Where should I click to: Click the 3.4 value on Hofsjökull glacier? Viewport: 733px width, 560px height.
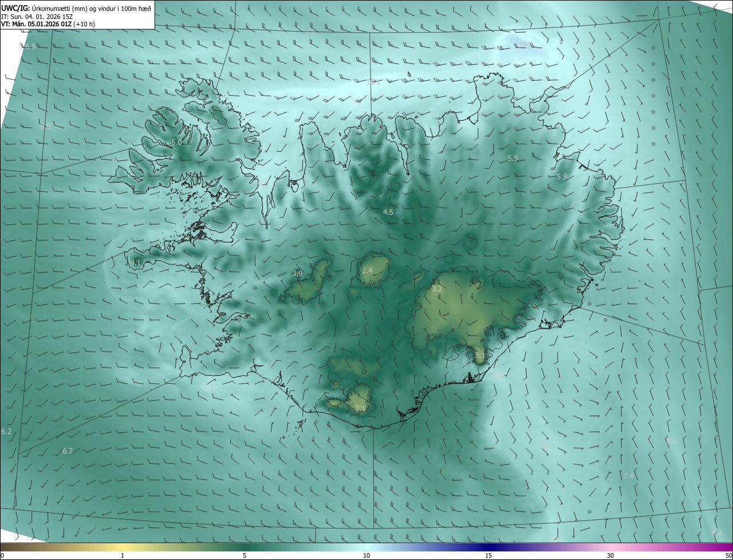[x=368, y=270]
